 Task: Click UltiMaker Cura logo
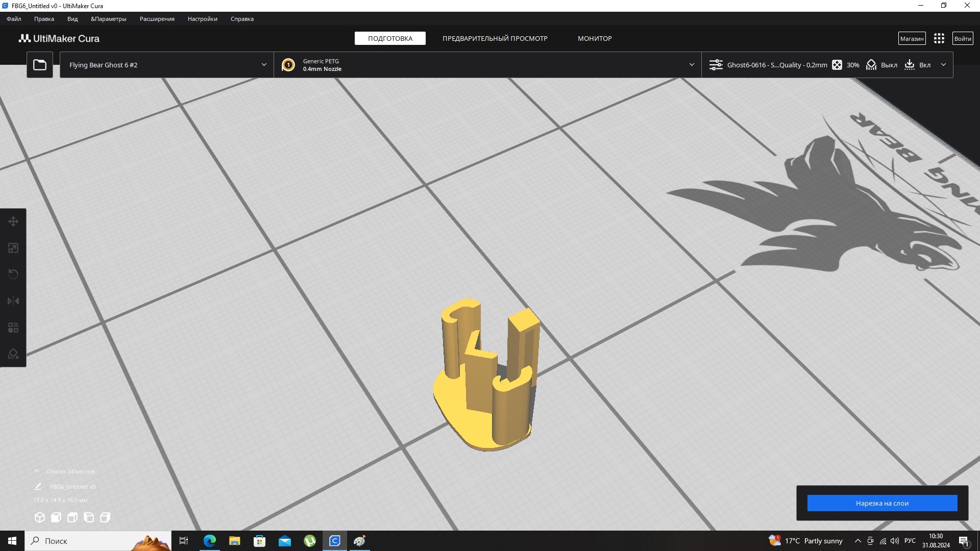tap(59, 38)
